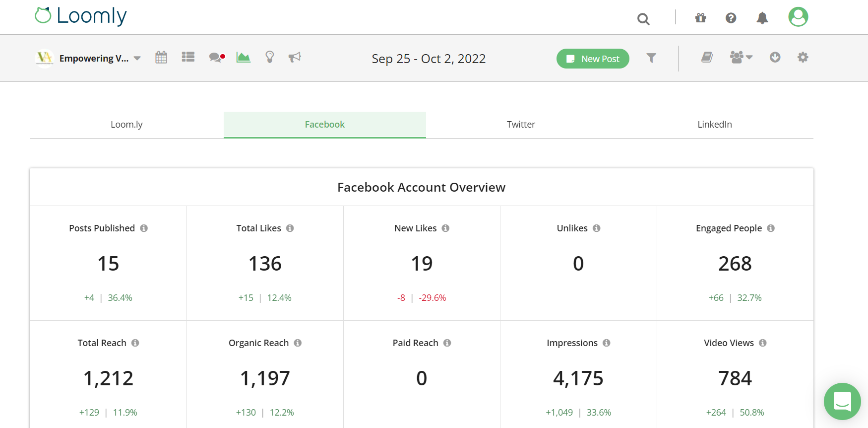Open the settings gear icon

click(803, 58)
